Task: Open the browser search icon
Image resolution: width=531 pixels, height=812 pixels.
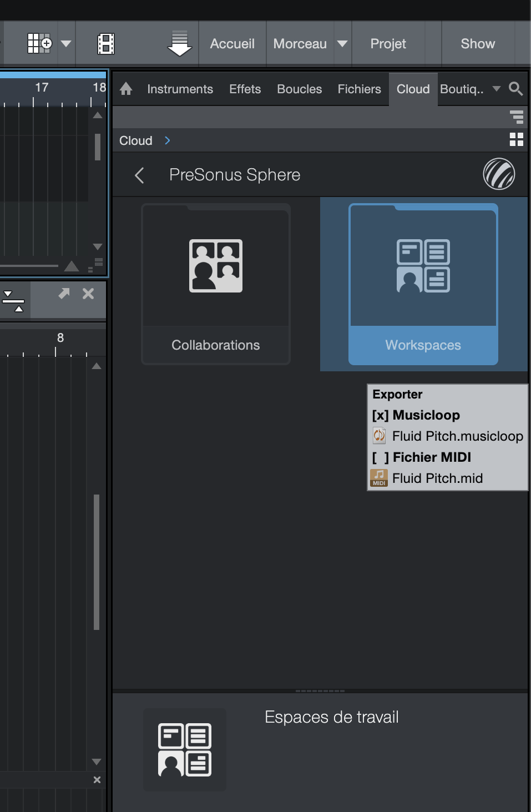Action: (515, 89)
